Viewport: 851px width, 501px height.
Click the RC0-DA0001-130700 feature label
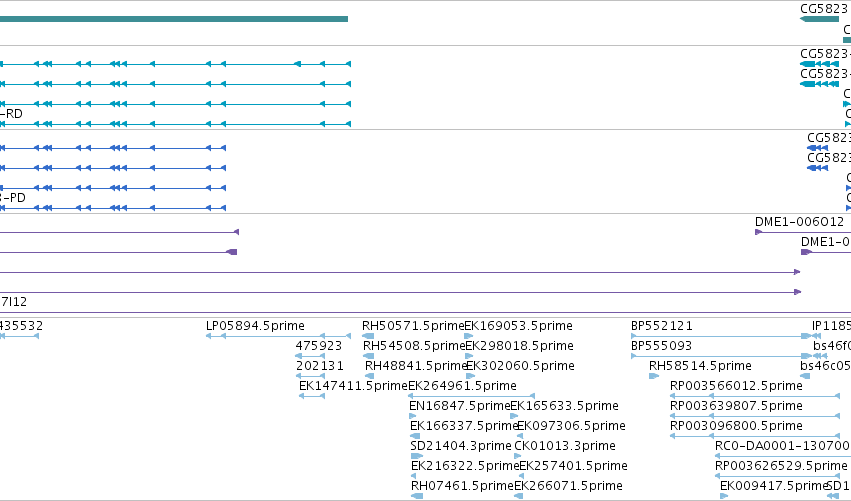[x=783, y=446]
